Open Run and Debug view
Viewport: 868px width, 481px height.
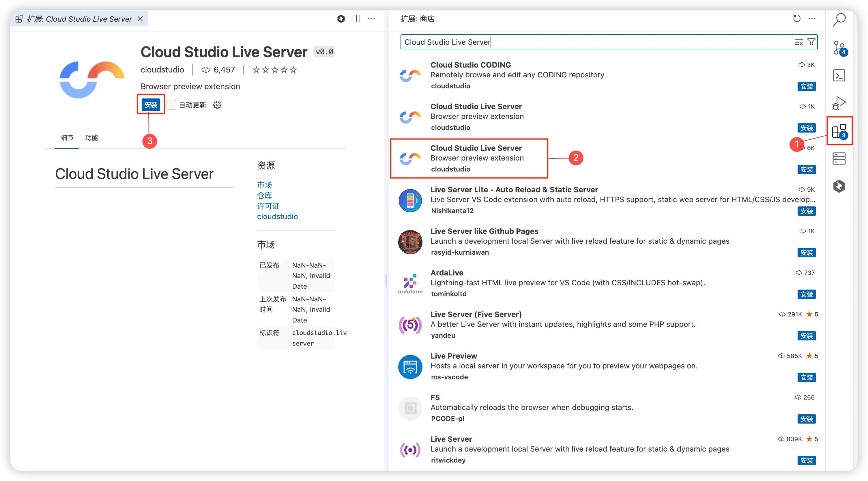(x=839, y=103)
